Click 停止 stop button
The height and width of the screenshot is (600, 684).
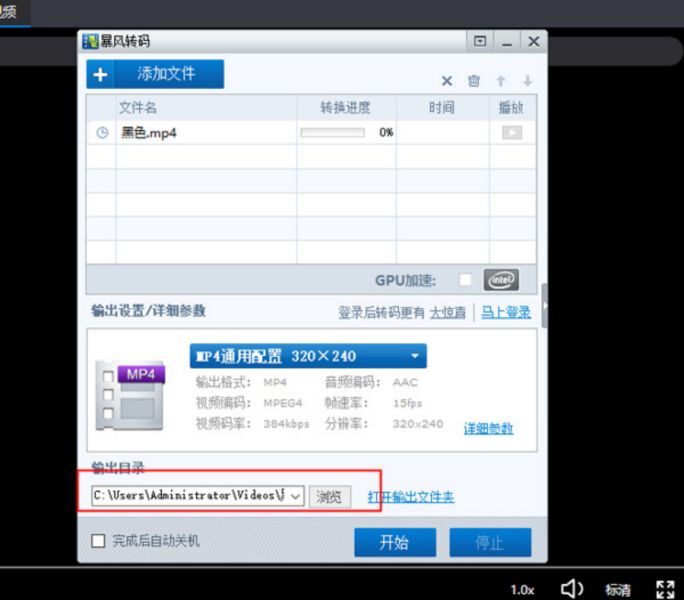click(490, 542)
